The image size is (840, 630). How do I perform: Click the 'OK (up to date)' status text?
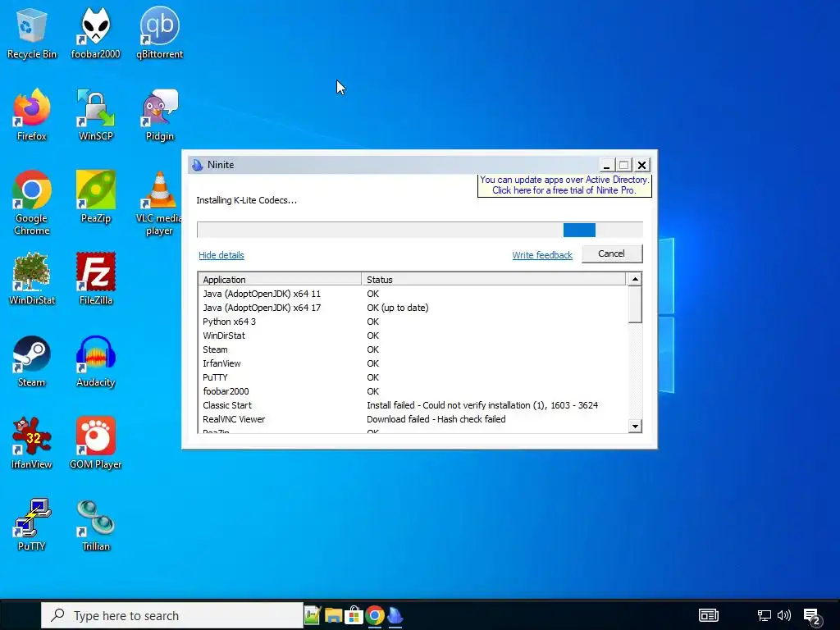[x=398, y=308]
